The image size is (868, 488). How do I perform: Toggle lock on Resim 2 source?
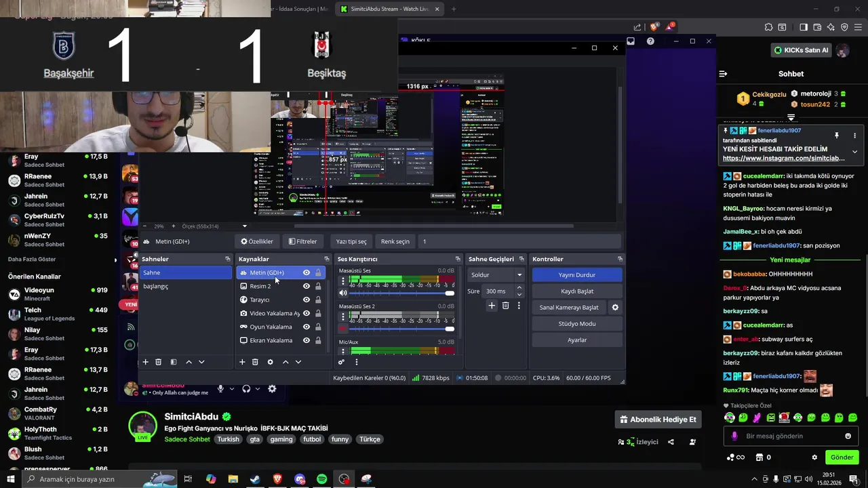pos(318,286)
